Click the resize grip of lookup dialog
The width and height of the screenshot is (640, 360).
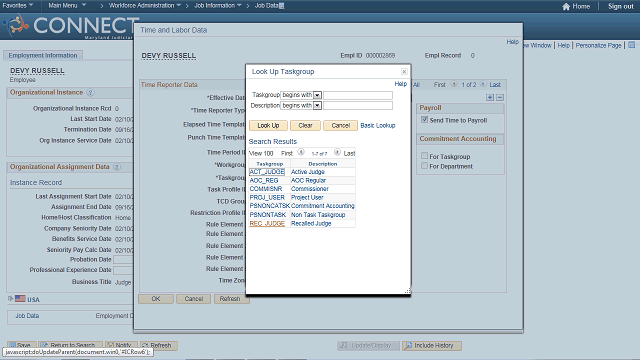(x=407, y=291)
